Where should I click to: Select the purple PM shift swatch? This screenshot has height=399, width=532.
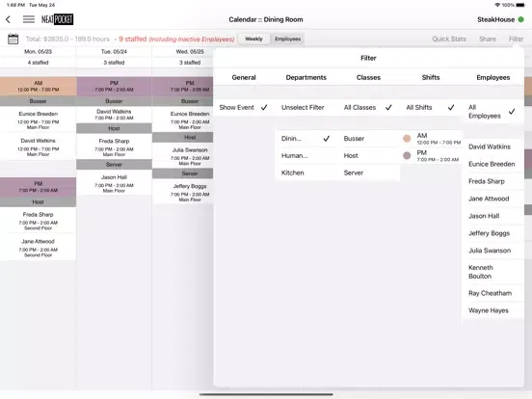[407, 155]
